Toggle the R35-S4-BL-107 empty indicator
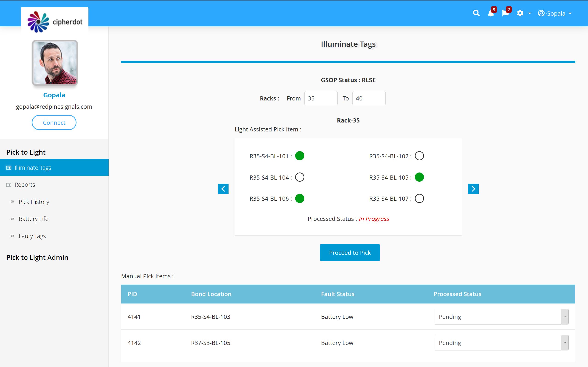Viewport: 588px width, 367px height. 419,199
